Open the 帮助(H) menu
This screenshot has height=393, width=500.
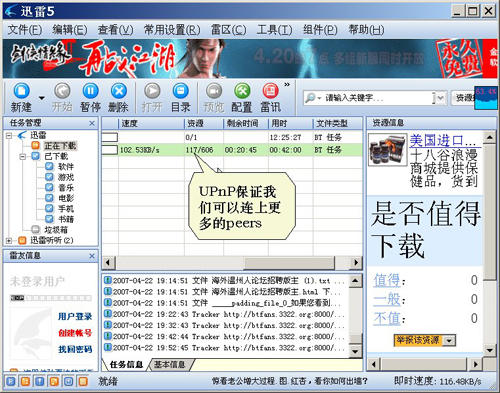(x=366, y=30)
